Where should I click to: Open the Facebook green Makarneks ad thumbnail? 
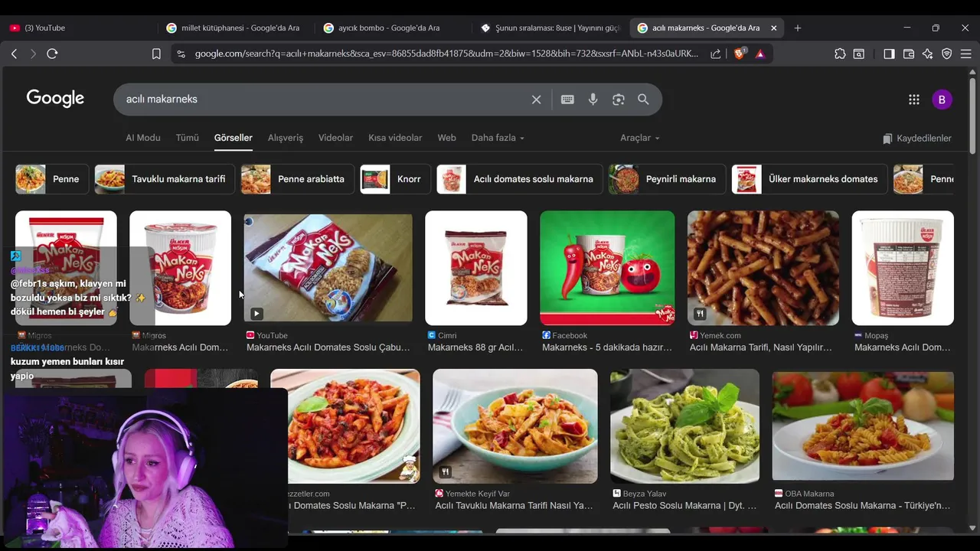pyautogui.click(x=607, y=268)
